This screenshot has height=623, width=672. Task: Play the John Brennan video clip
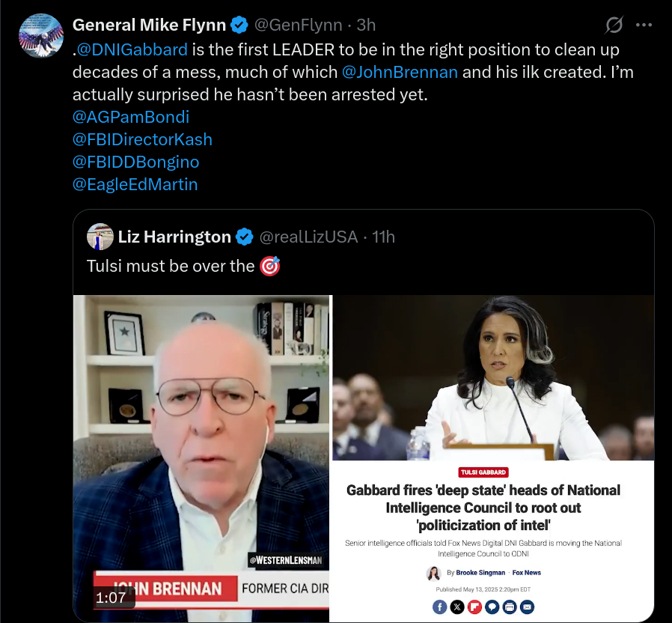[201, 458]
